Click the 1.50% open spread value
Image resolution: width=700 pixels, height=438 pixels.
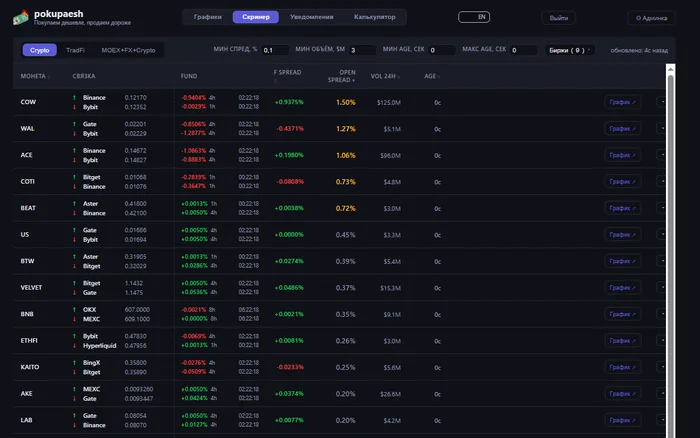tap(346, 102)
